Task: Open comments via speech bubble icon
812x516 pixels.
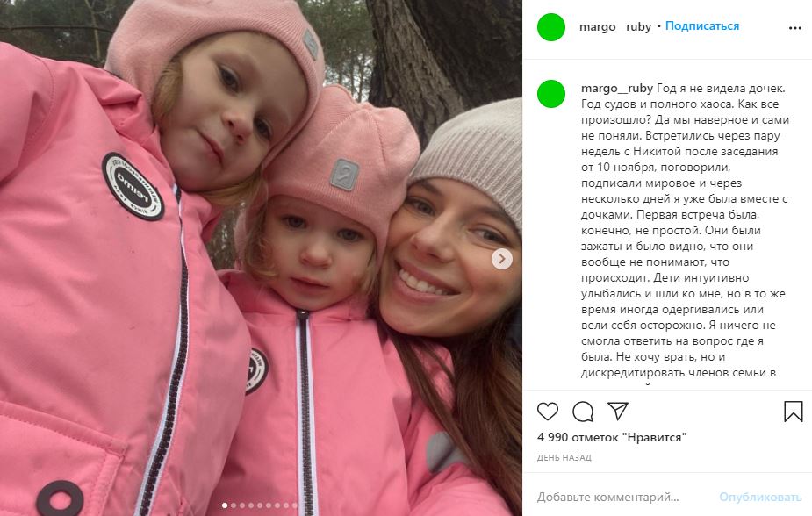Action: click(583, 412)
